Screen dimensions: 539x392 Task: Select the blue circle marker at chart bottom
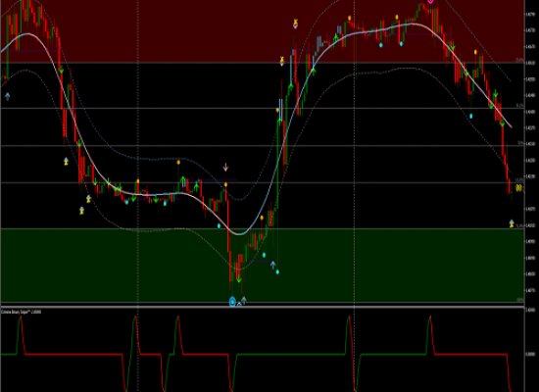232,302
